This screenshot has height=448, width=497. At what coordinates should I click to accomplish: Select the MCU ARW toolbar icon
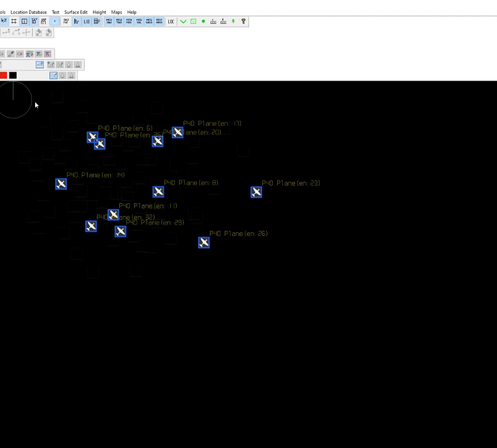click(158, 21)
